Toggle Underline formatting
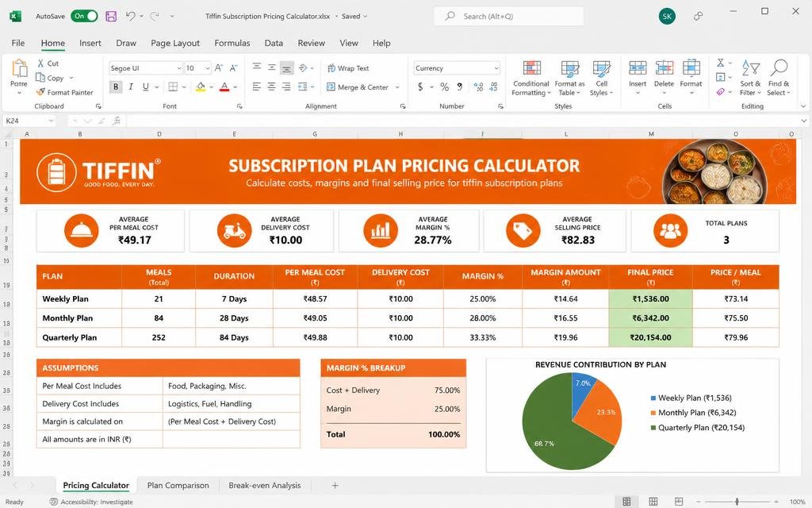The width and height of the screenshot is (812, 508). point(146,87)
